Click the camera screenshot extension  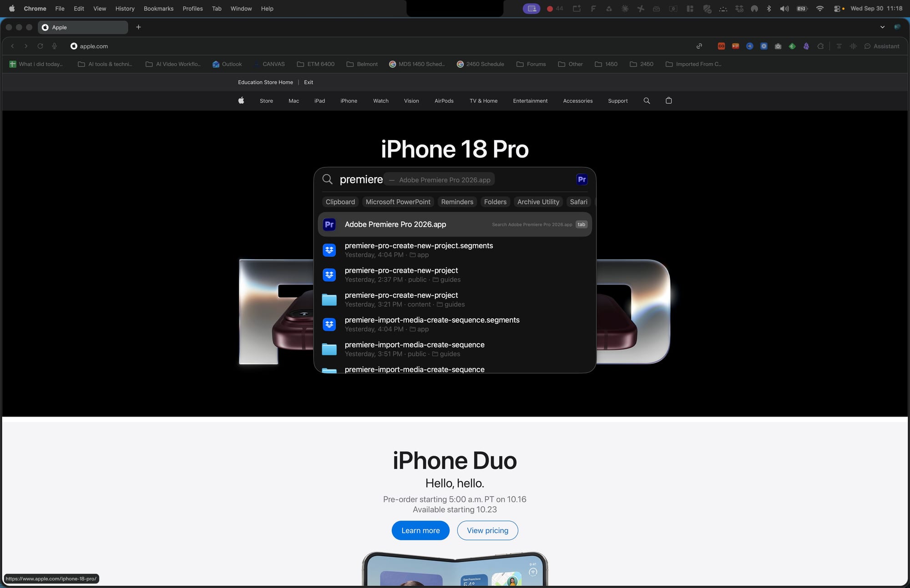tap(778, 46)
